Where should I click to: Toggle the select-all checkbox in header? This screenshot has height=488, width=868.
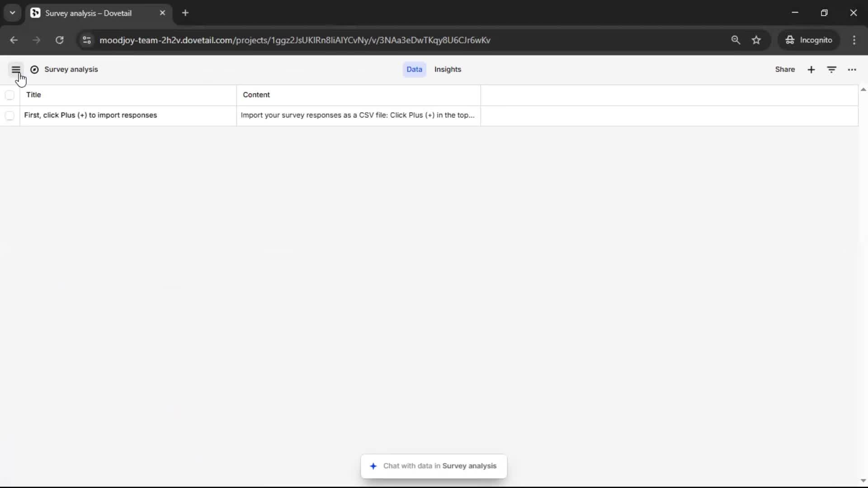pyautogui.click(x=9, y=95)
